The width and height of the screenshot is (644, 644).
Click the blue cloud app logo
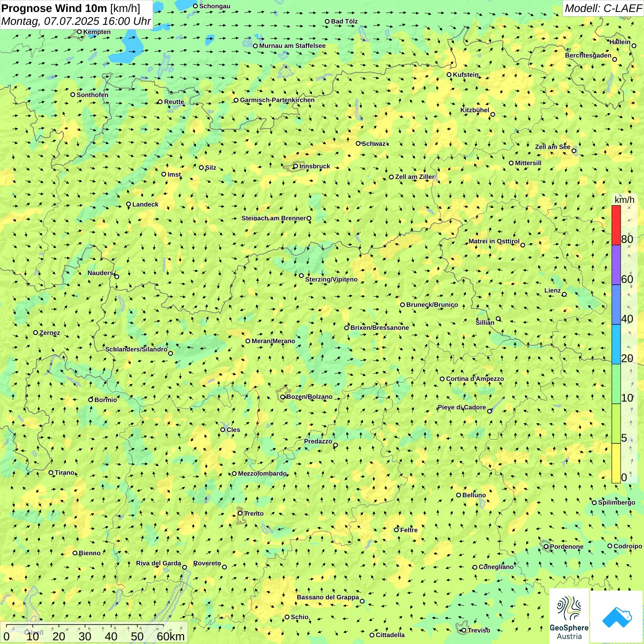617,617
